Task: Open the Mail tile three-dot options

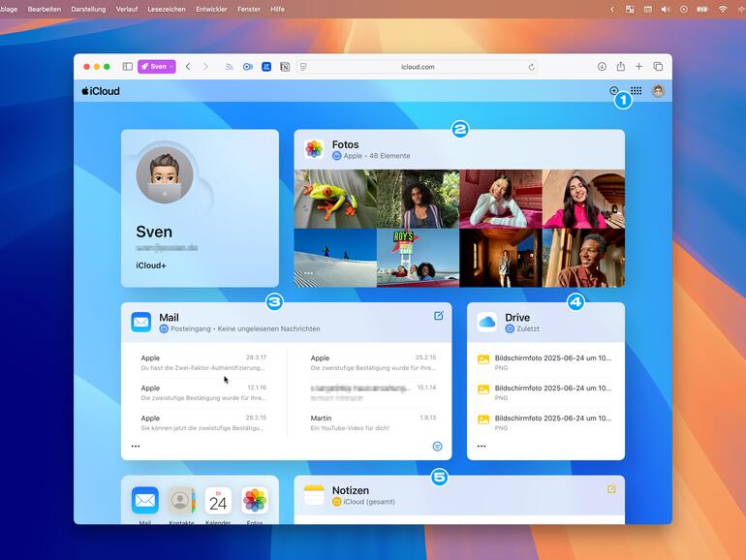Action: pyautogui.click(x=136, y=447)
